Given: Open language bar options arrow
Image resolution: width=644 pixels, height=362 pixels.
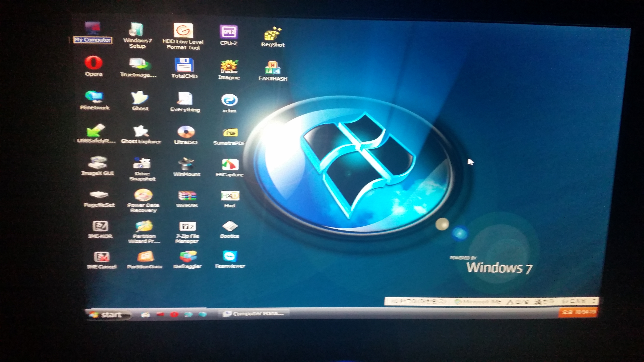Looking at the screenshot, I should 594,301.
